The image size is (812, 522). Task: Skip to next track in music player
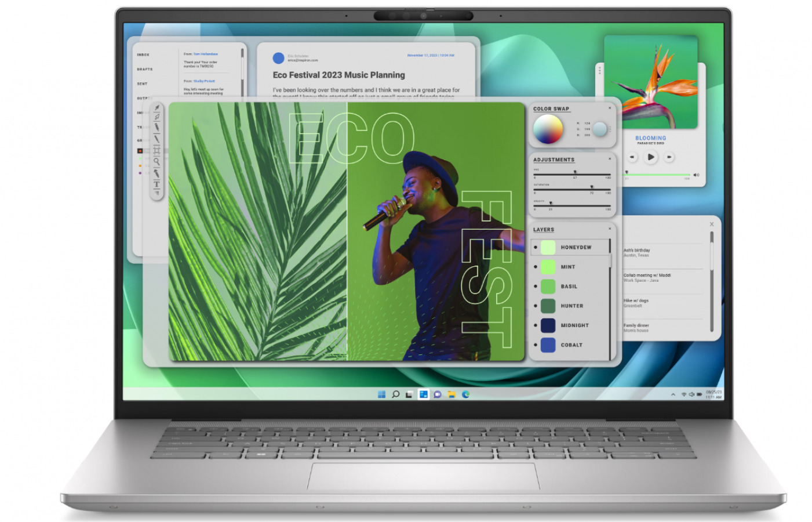(x=669, y=157)
